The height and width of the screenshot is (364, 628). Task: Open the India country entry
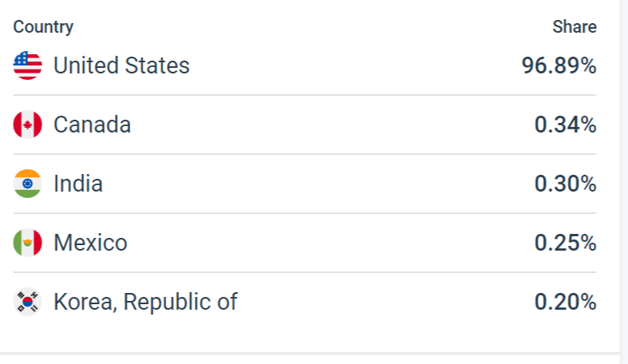(x=78, y=184)
